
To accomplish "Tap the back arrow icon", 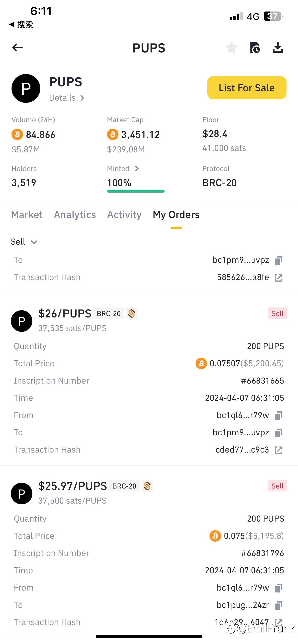I will [x=17, y=47].
